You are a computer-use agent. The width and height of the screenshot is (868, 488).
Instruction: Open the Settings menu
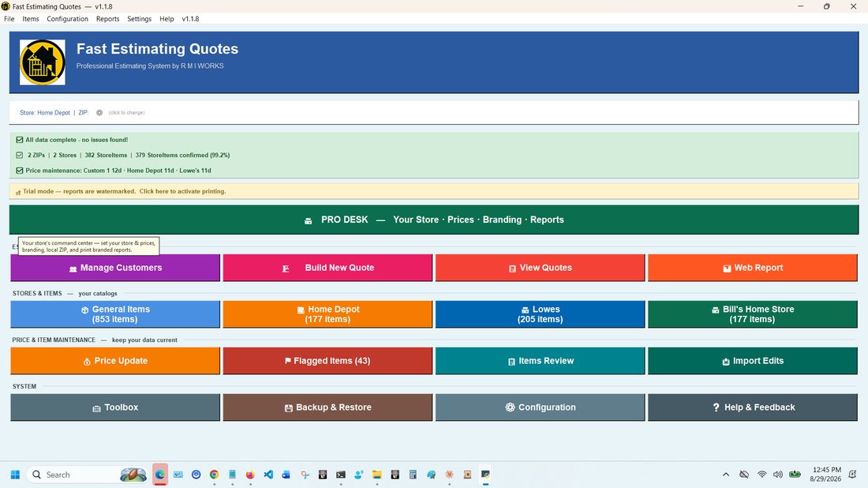click(x=139, y=19)
